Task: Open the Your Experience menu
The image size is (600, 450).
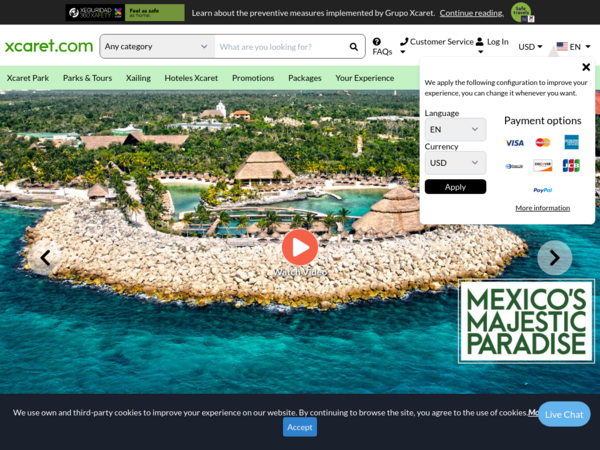Action: pyautogui.click(x=365, y=78)
